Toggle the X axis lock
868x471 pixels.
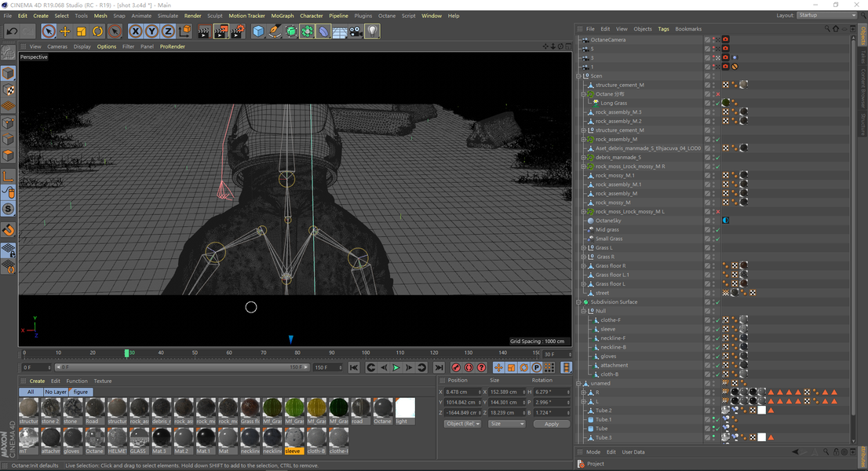click(x=135, y=31)
